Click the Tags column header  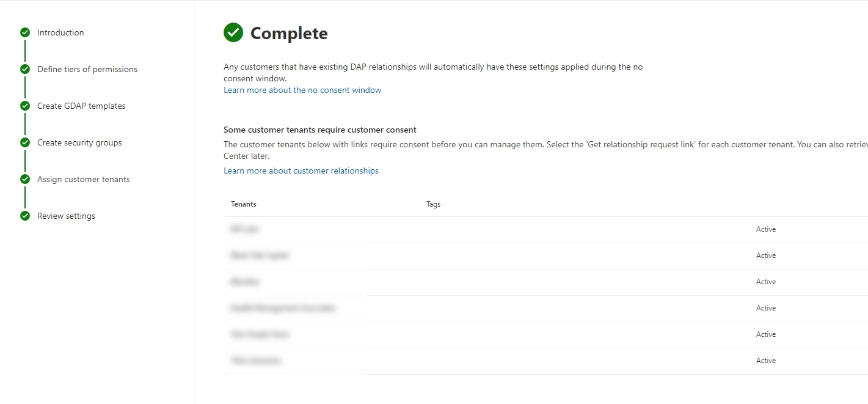click(x=433, y=204)
